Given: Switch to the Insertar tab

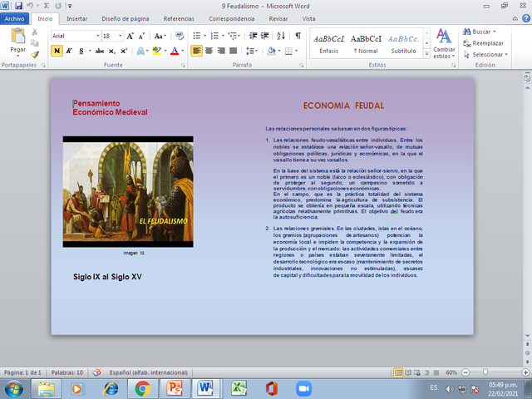Looking at the screenshot, I should click(x=76, y=18).
